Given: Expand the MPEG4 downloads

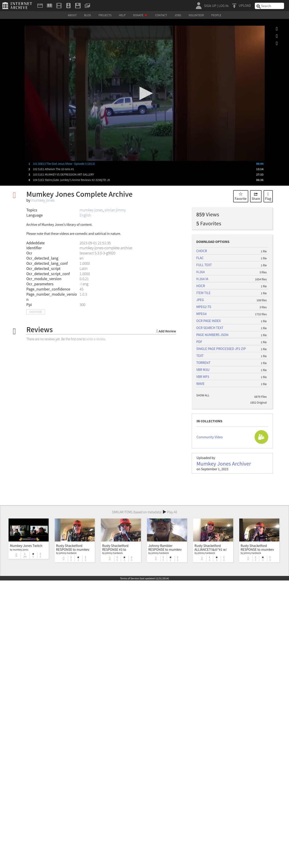Looking at the screenshot, I should click(201, 314).
